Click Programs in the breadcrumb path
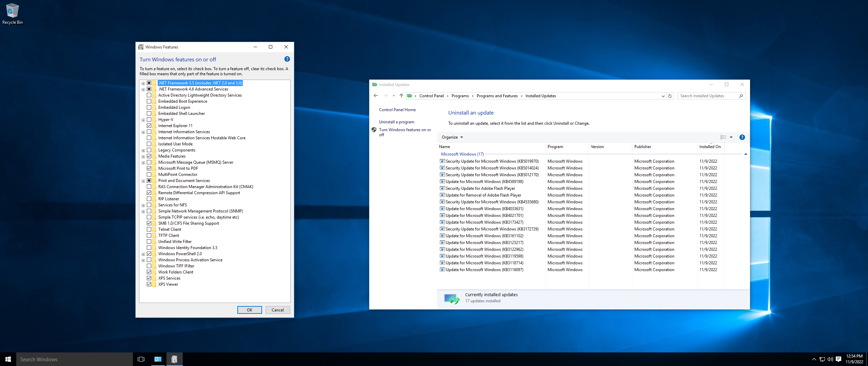This screenshot has width=868, height=366. (x=460, y=96)
